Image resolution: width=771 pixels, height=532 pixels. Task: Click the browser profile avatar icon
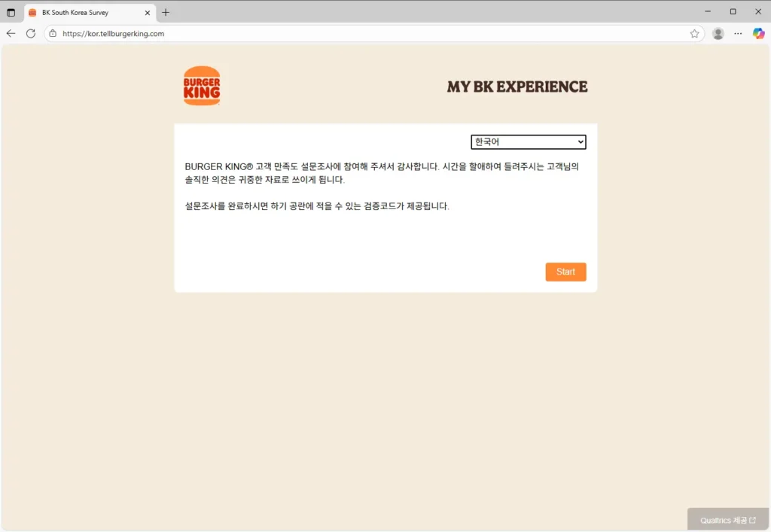[x=718, y=33]
